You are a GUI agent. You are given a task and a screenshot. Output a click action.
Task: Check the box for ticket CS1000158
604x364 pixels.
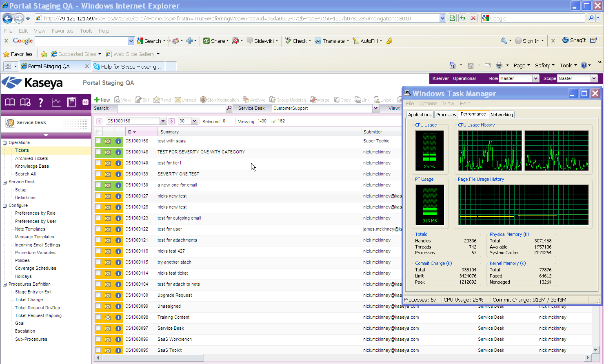click(98, 141)
